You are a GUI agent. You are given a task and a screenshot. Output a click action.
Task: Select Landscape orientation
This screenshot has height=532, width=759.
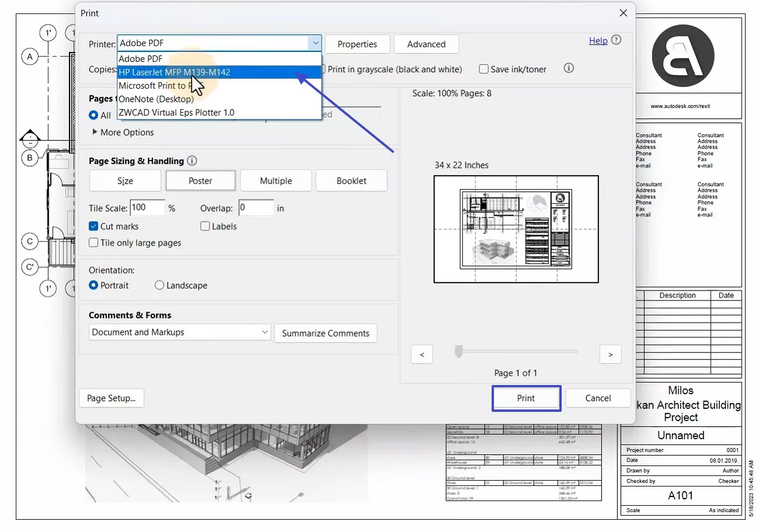point(159,285)
